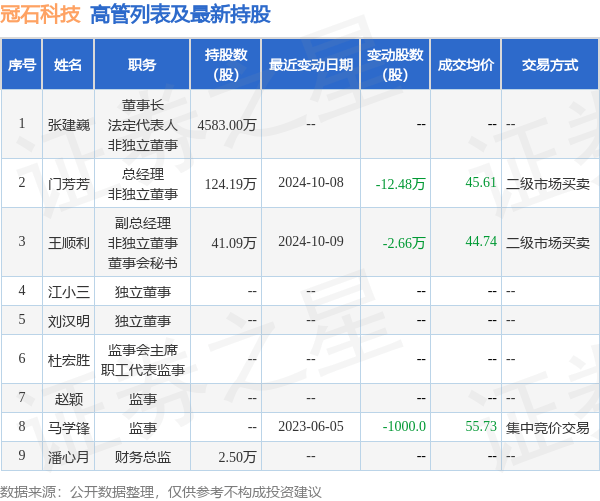Viewport: 600px width, 501px height.
Task: Click 监事 in 赵颖's row
Action: pyautogui.click(x=142, y=399)
